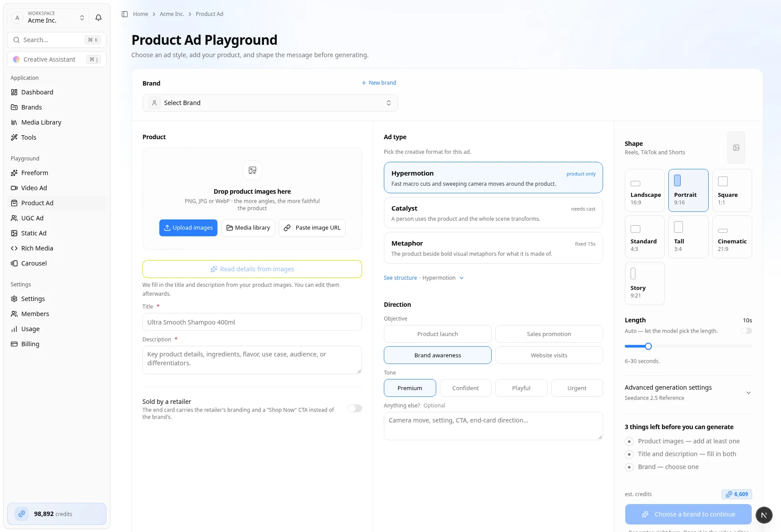The image size is (781, 532).
Task: Select the Hypermotion ad type
Action: click(493, 178)
